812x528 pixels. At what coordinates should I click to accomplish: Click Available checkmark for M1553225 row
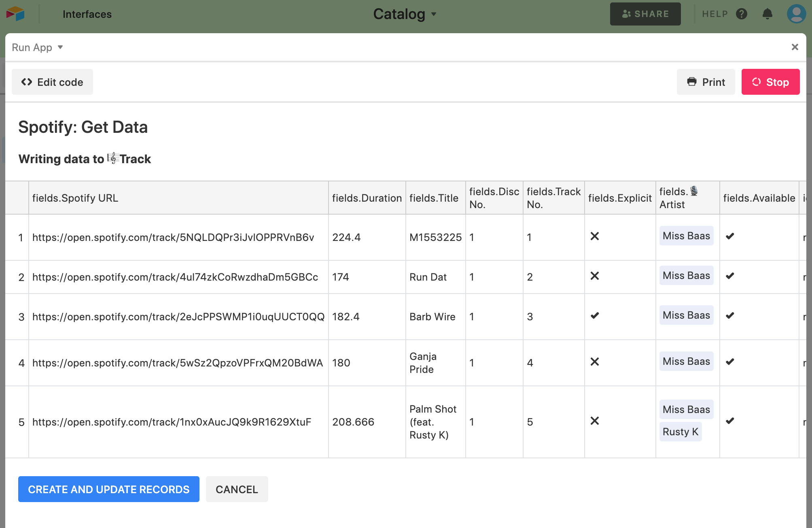pos(729,236)
